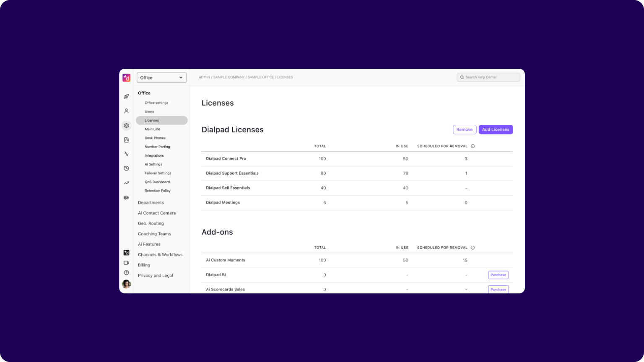The image size is (644, 362).
Task: Click the help question mark icon
Action: [126, 272]
